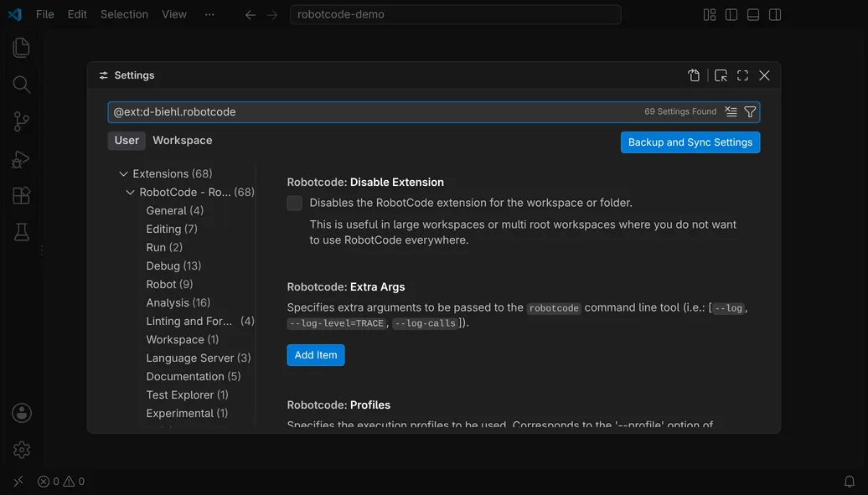
Task: Select Language Server (3) category
Action: [199, 358]
